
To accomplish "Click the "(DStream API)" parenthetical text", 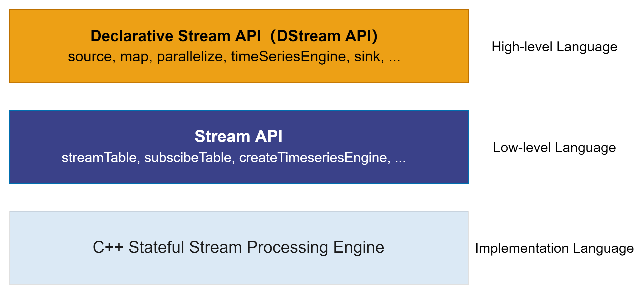I will 324,36.
